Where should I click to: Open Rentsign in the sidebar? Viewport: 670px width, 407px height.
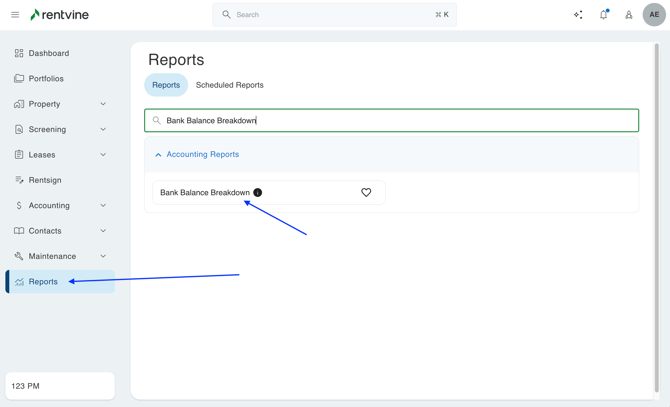45,180
